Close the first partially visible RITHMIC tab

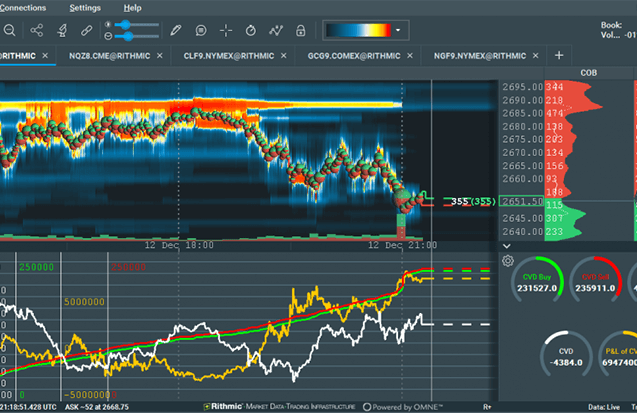pyautogui.click(x=45, y=56)
